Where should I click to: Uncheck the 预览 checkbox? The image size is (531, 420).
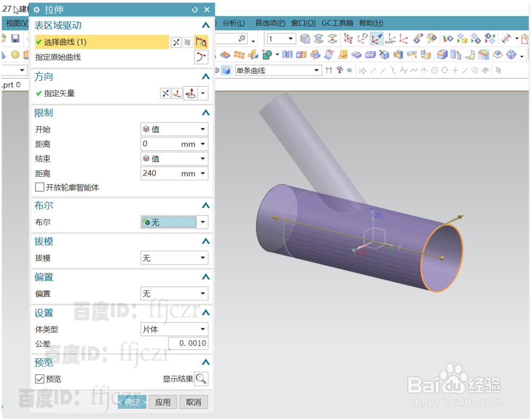coord(40,379)
